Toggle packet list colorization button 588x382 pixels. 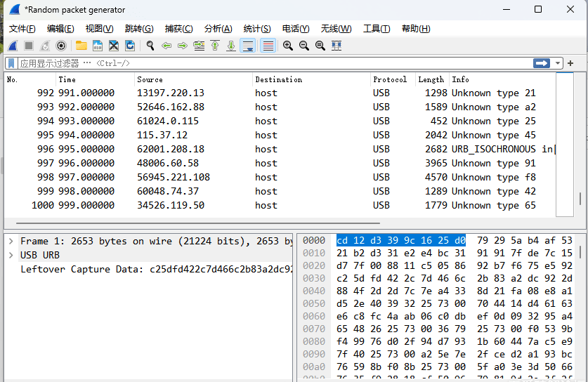click(x=268, y=46)
